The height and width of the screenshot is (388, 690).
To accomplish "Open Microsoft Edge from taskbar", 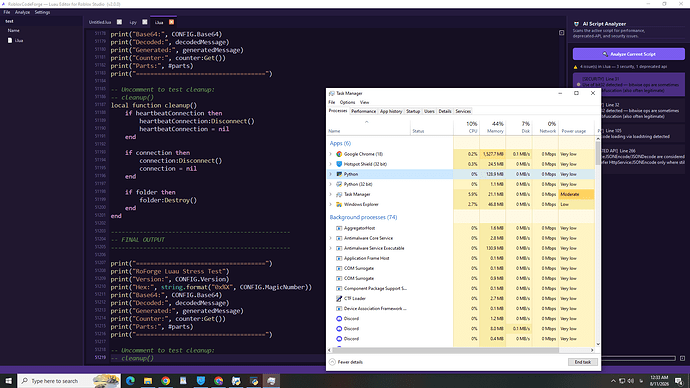I will pos(130,381).
